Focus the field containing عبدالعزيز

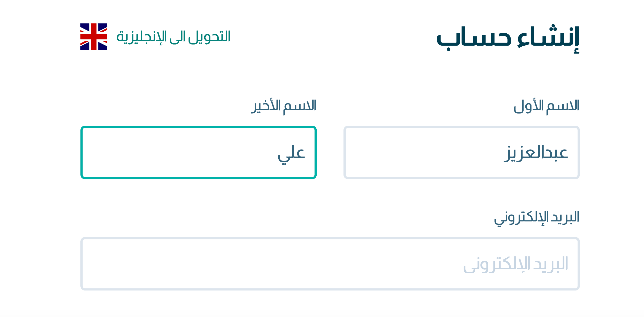pyautogui.click(x=462, y=152)
